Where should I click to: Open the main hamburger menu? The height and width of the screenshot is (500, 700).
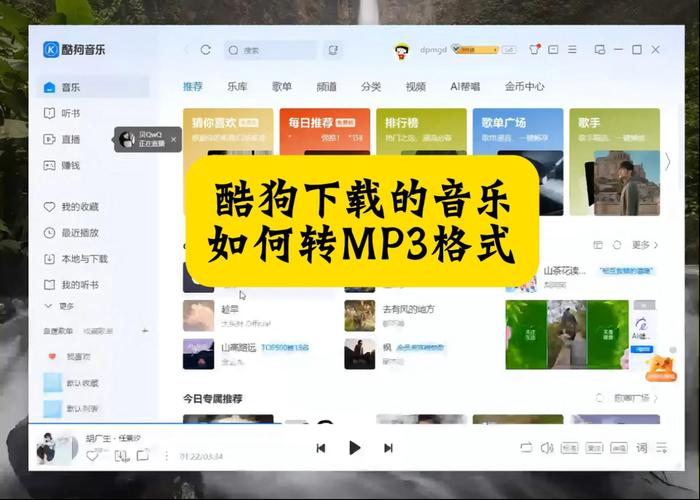(x=572, y=50)
